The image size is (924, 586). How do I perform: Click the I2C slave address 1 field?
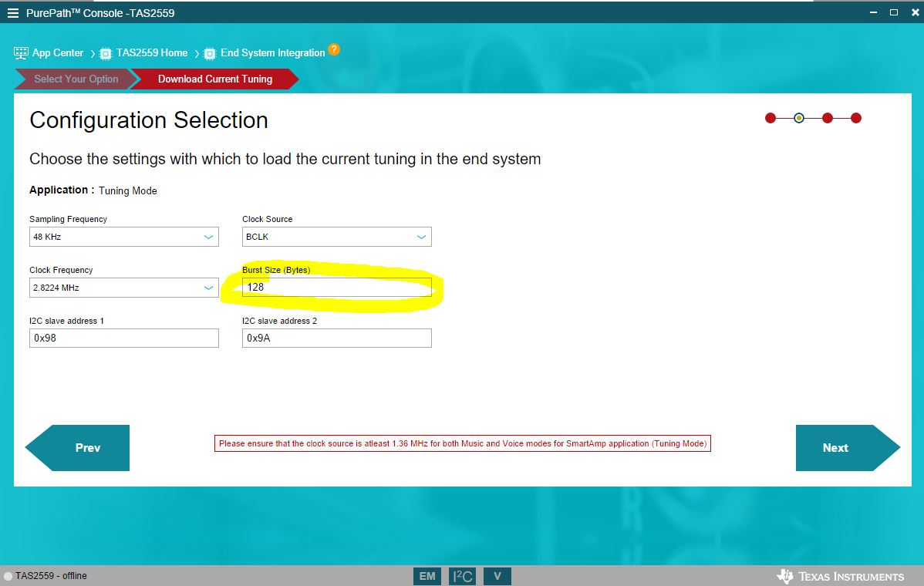(x=123, y=338)
